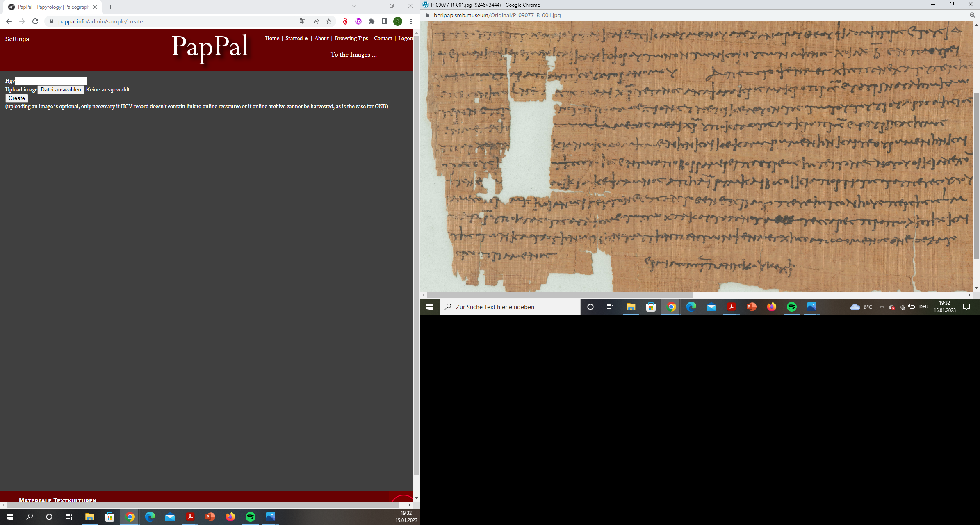
Task: Open the Starred ★ link
Action: click(297, 38)
